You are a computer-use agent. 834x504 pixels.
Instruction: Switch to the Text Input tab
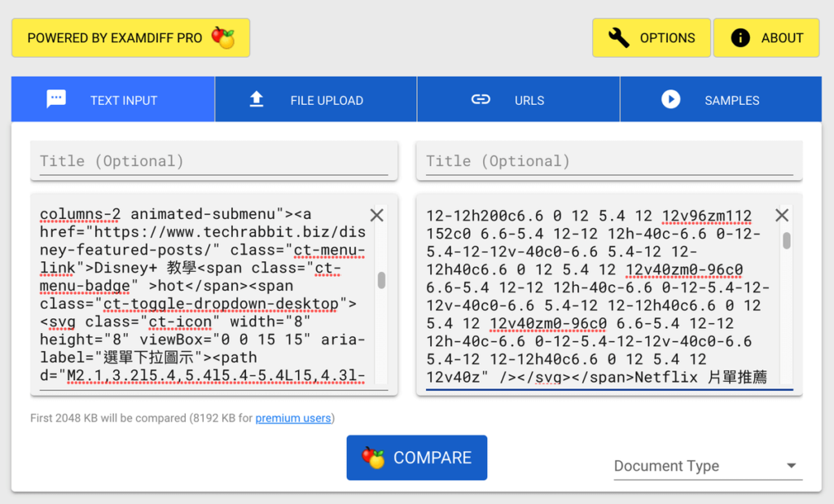[113, 99]
